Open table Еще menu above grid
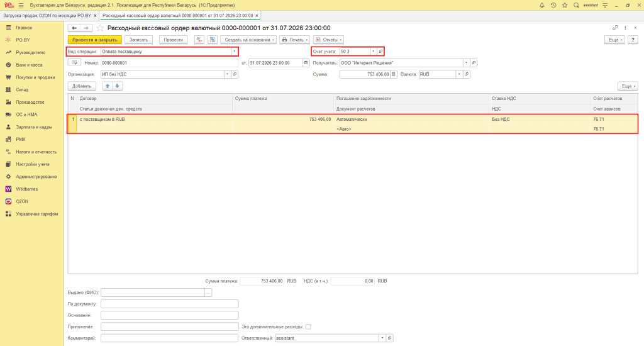The width and height of the screenshot is (644, 346). tap(628, 86)
